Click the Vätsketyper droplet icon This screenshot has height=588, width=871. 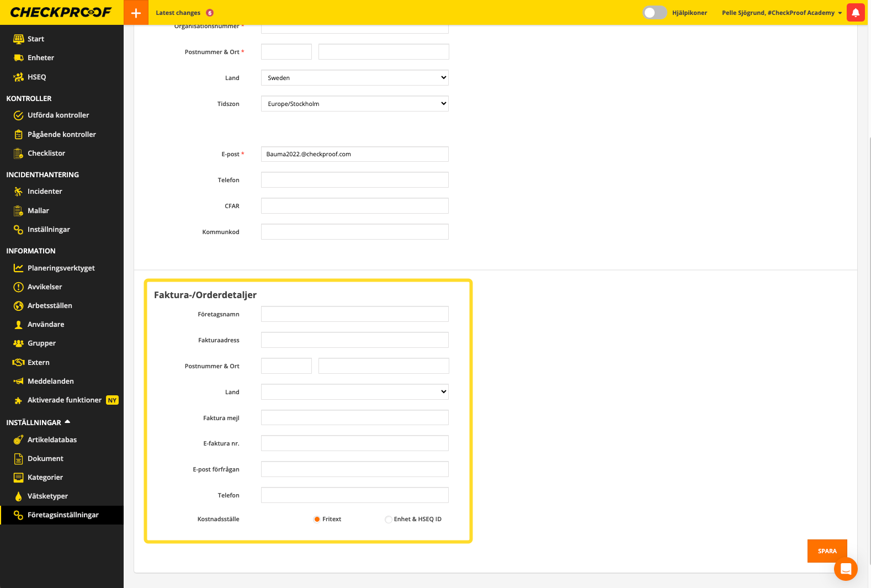pyautogui.click(x=18, y=496)
